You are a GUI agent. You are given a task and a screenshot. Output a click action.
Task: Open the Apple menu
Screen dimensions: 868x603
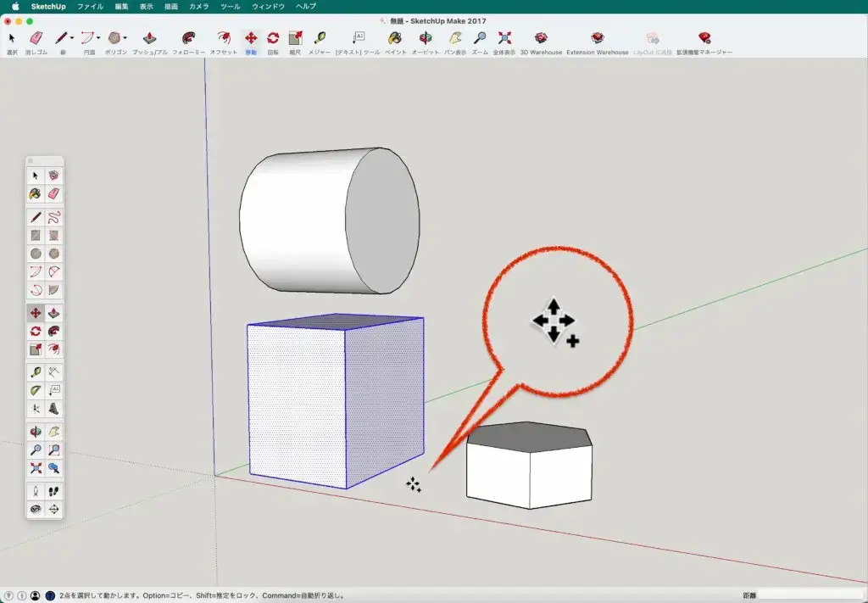tap(15, 7)
